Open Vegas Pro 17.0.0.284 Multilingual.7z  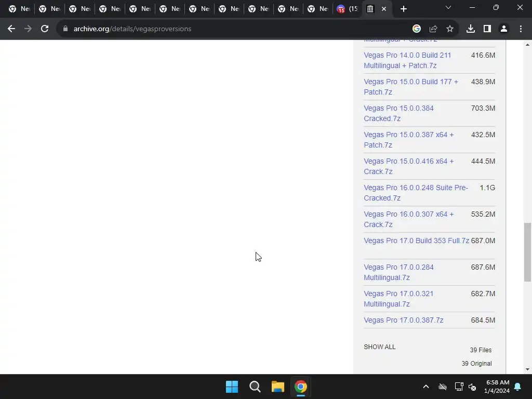[x=398, y=272]
